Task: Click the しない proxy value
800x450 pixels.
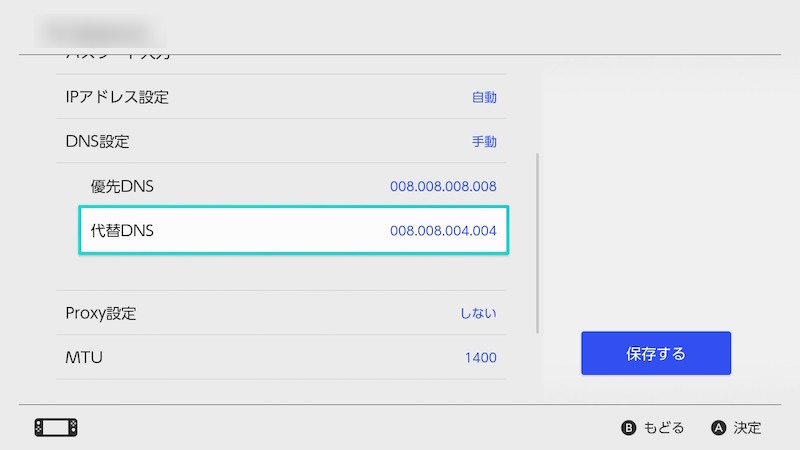Action: pyautogui.click(x=477, y=313)
